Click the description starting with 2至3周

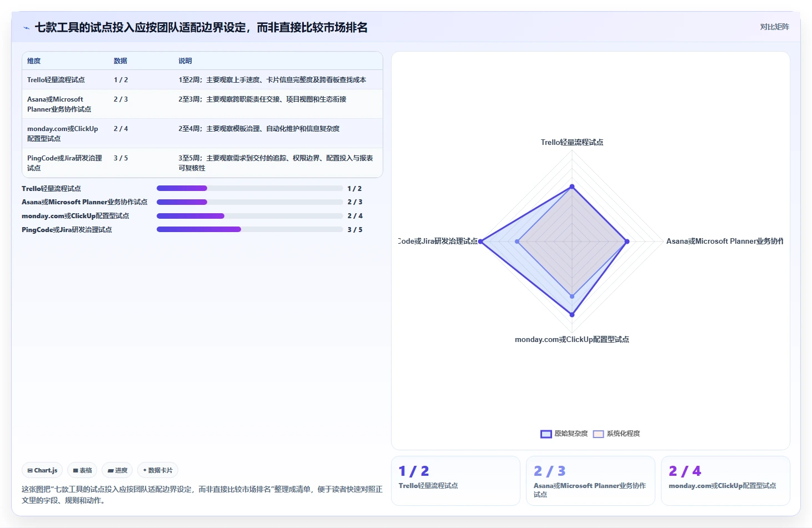point(262,99)
